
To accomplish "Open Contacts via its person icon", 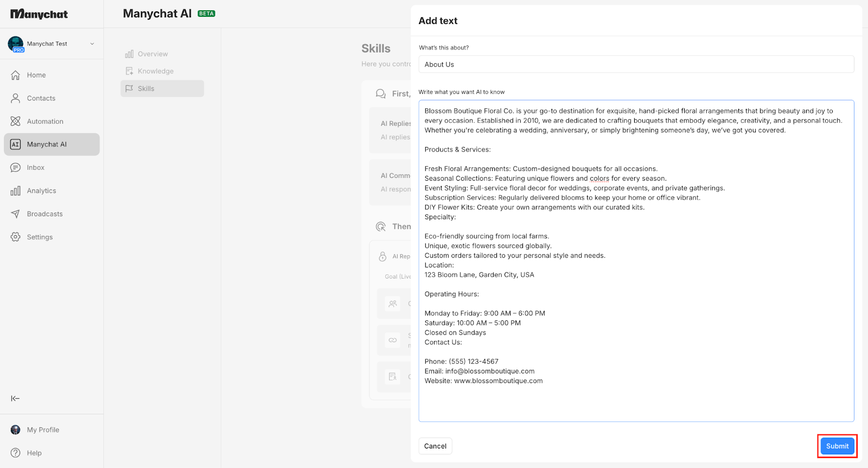I will pyautogui.click(x=16, y=98).
